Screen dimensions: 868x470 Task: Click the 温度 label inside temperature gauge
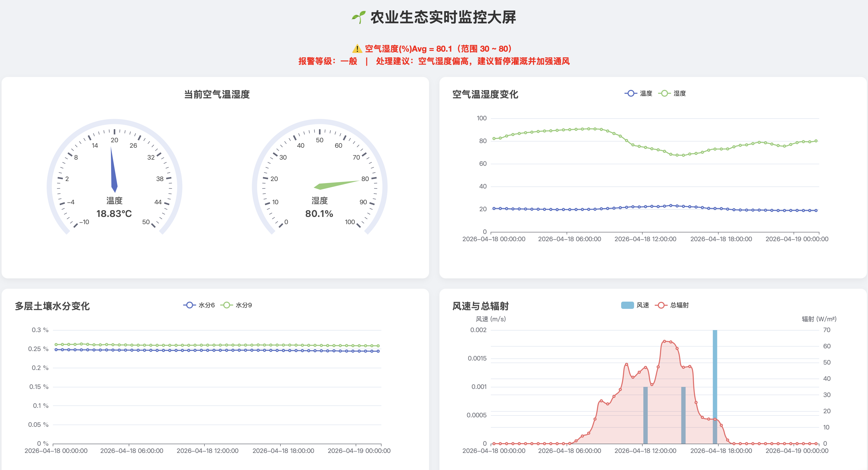pyautogui.click(x=114, y=201)
